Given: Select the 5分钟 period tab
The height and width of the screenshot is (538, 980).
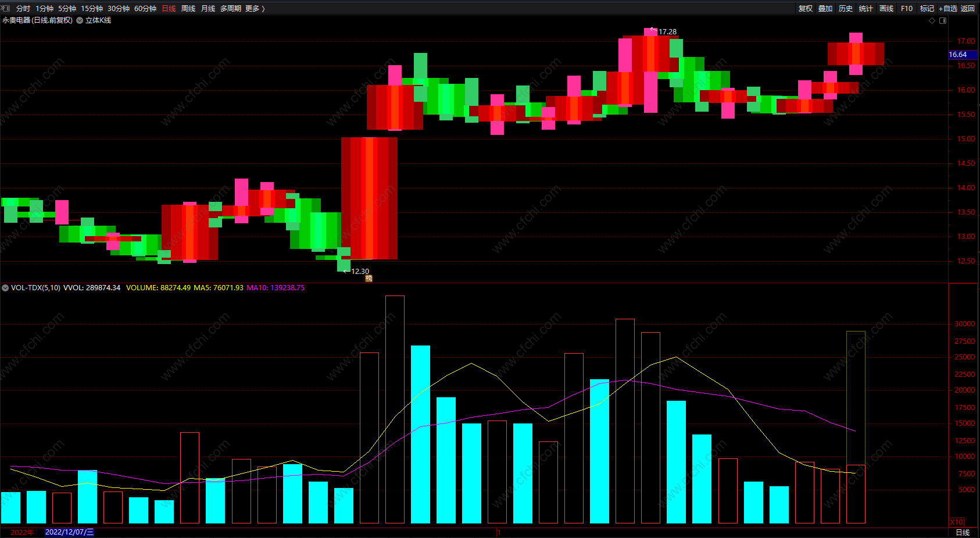Looking at the screenshot, I should click(x=67, y=9).
